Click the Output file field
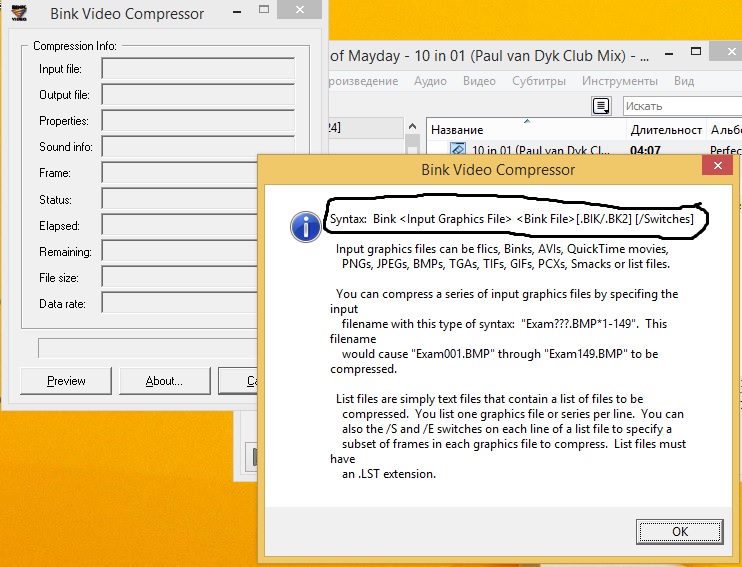Viewport: 742px width, 567px height. [198, 95]
